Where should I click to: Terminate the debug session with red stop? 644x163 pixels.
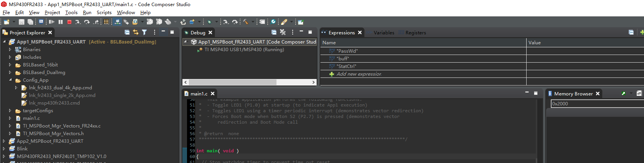pos(69,22)
